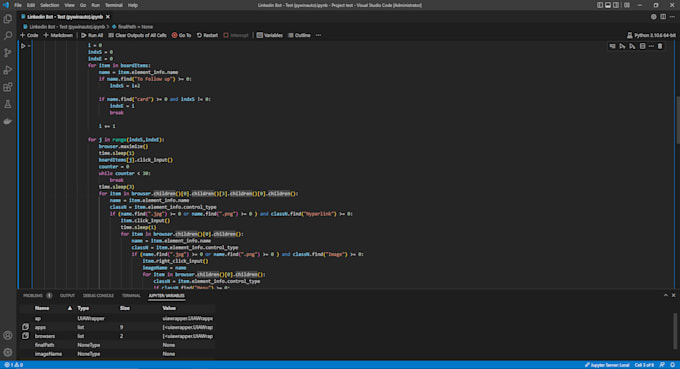This screenshot has width=680, height=369.
Task: Switch to the Problems panel tab
Action: (x=37, y=296)
